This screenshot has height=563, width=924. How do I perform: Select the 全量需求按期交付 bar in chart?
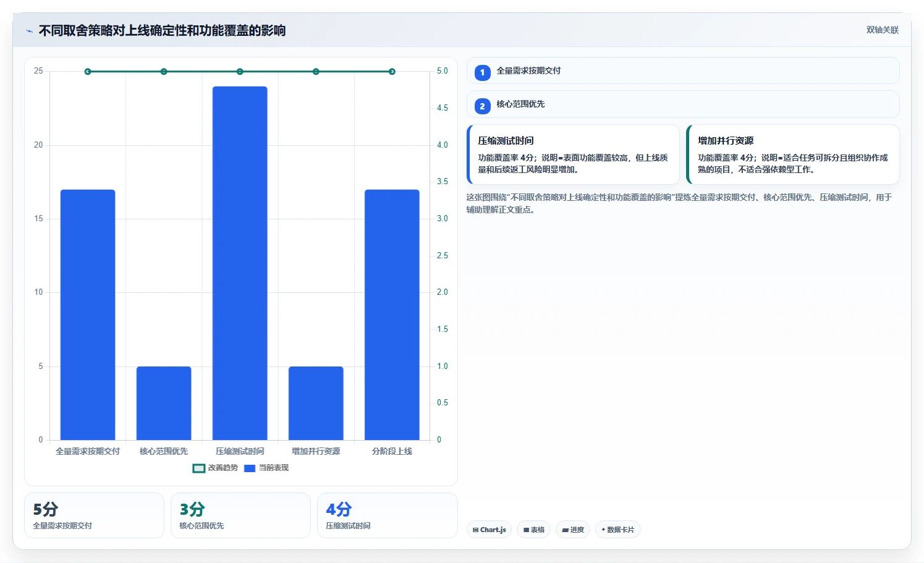(88, 315)
